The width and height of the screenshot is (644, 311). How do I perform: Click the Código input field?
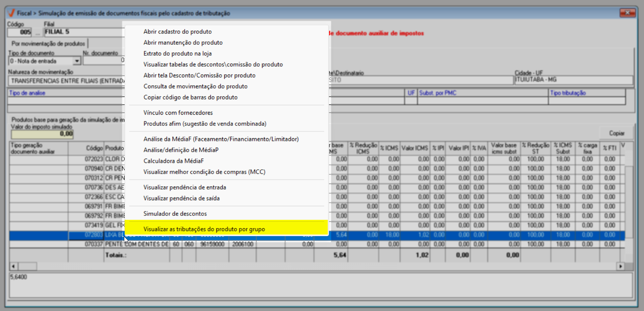click(20, 32)
